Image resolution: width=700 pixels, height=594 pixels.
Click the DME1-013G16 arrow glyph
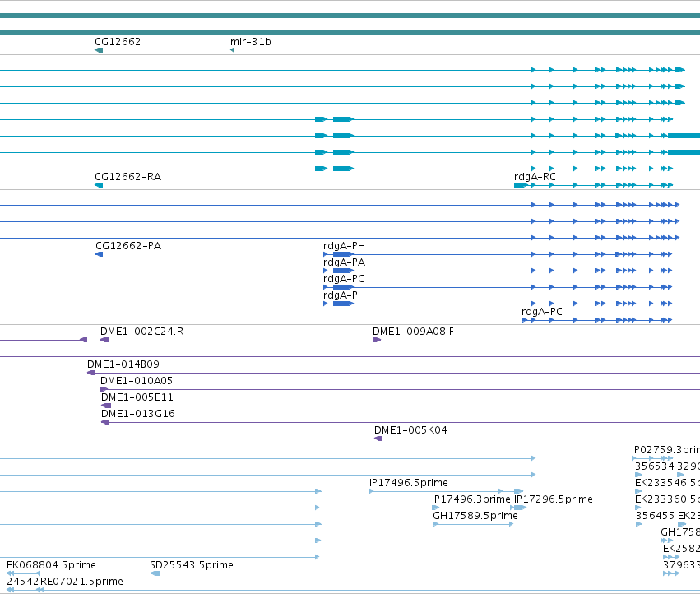pos(105,423)
